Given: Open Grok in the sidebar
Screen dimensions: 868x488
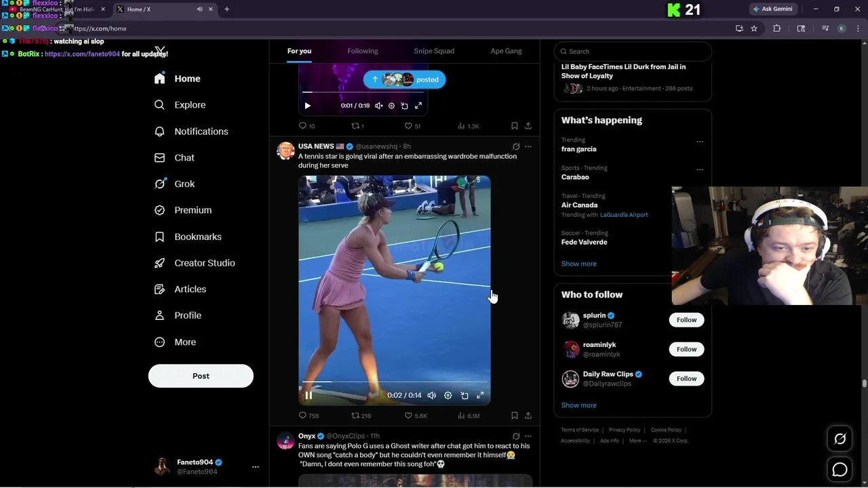Looking at the screenshot, I should click(174, 184).
